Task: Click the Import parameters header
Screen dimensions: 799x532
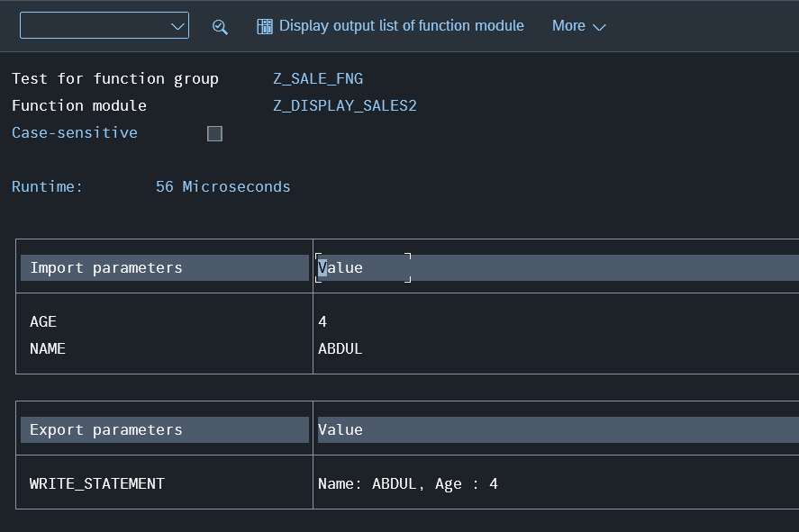Action: [106, 268]
